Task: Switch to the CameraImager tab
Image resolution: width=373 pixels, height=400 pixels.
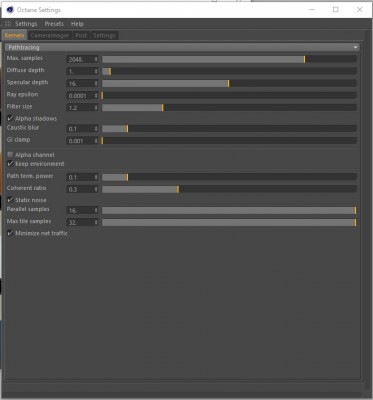Action: 50,35
